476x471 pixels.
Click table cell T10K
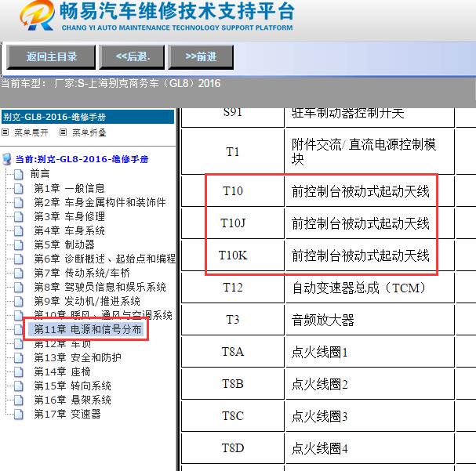(233, 255)
